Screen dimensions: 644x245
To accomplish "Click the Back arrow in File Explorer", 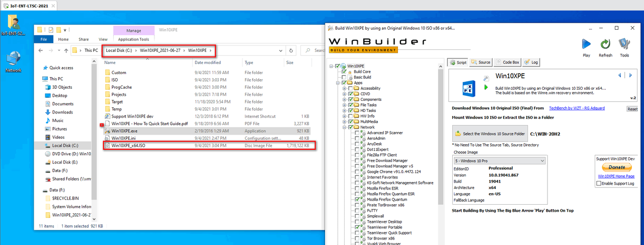I will click(x=42, y=50).
